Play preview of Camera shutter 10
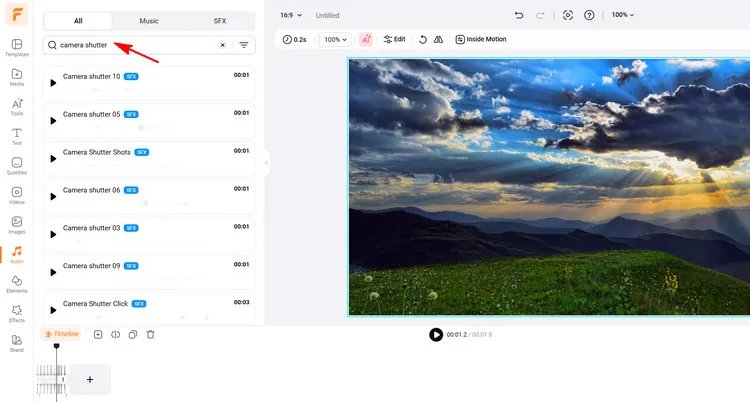The image size is (750, 402). [x=53, y=83]
